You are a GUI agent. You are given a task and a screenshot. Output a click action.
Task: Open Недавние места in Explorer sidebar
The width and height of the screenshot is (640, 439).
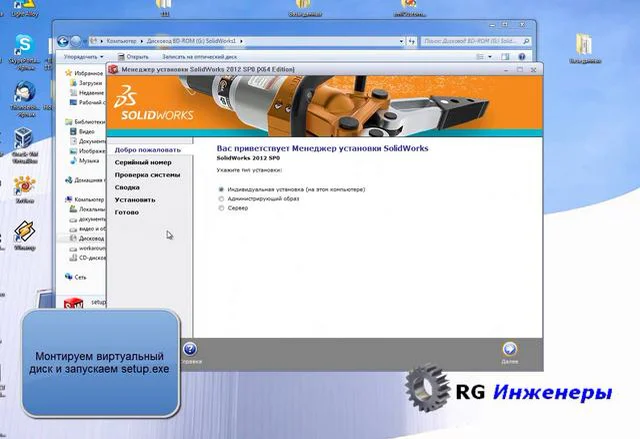(x=91, y=93)
